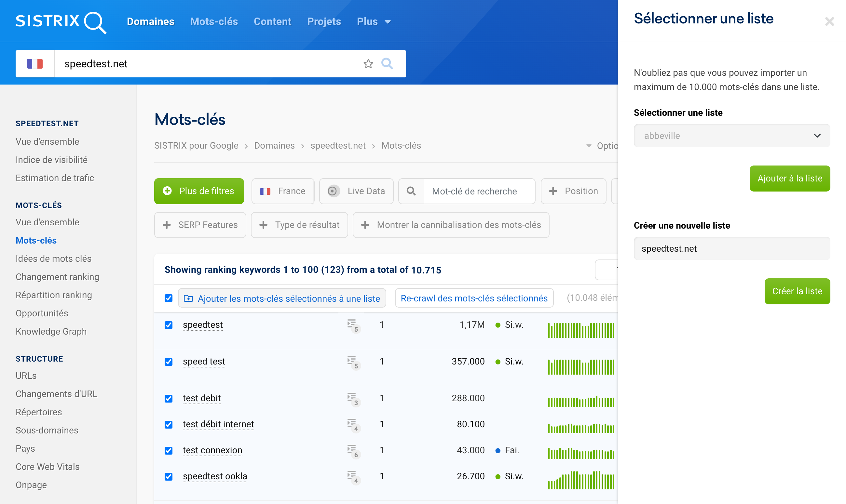This screenshot has height=504, width=846.
Task: Toggle the speedtest keyword checkbox
Action: [x=169, y=325]
